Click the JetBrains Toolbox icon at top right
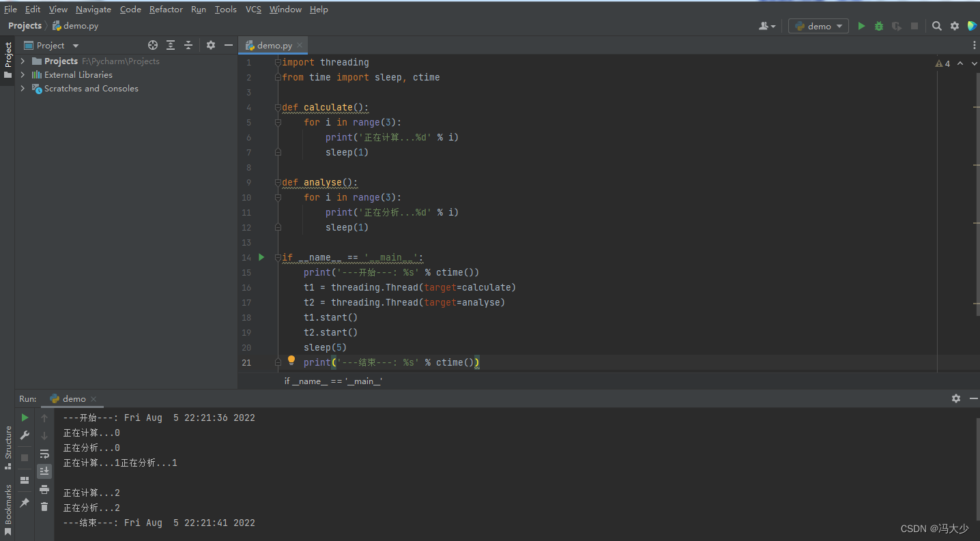Viewport: 980px width, 541px height. pos(972,26)
